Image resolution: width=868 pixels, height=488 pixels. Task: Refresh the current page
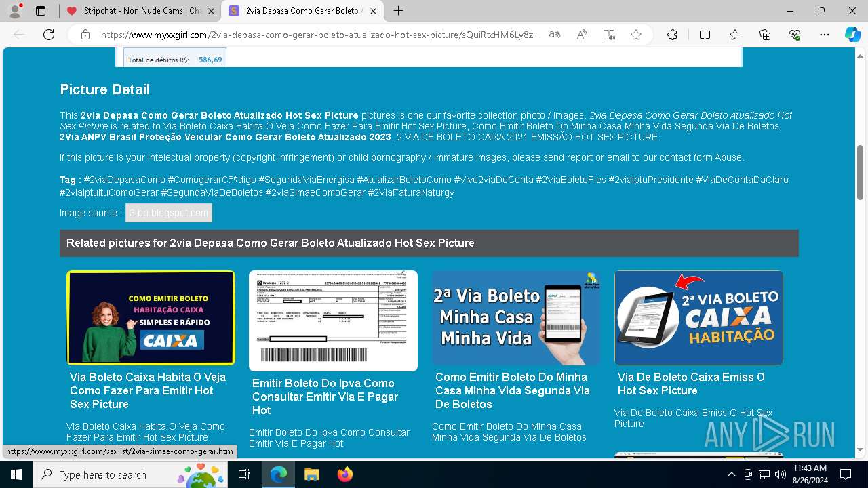(49, 35)
